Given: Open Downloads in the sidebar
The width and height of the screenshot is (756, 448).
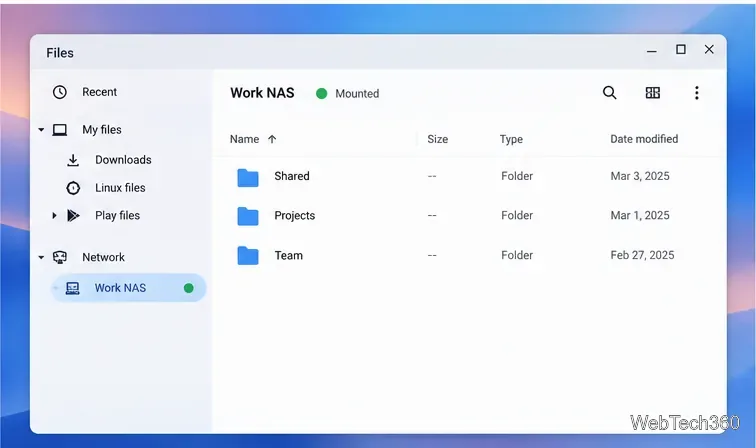Looking at the screenshot, I should click(123, 160).
